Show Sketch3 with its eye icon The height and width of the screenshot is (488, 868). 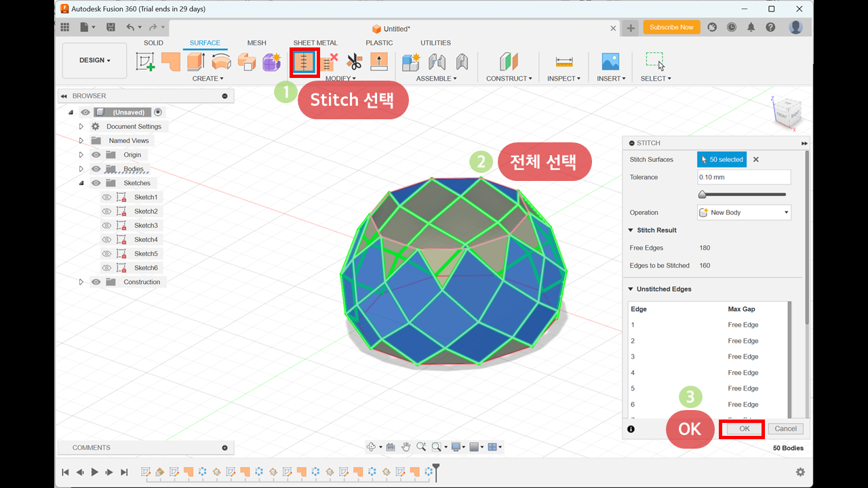(x=106, y=226)
